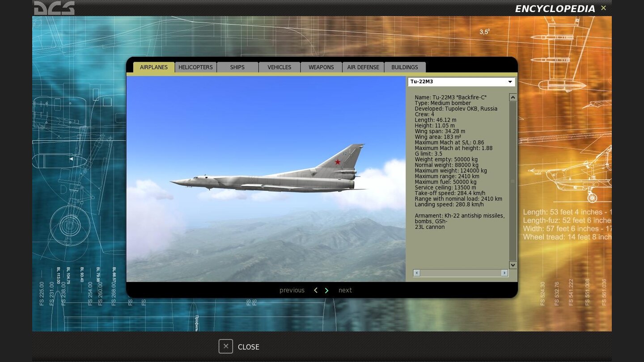644x362 pixels.
Task: Open the BUILDINGS tab
Action: click(x=405, y=67)
